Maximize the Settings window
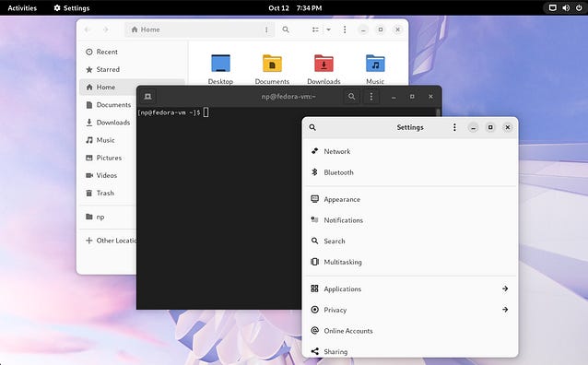 click(490, 127)
